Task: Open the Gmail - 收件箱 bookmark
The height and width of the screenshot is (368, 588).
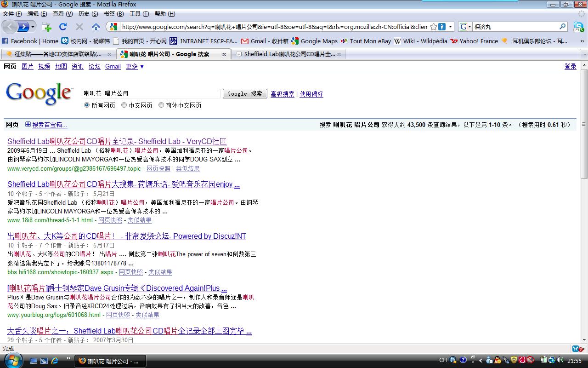Action: click(265, 41)
